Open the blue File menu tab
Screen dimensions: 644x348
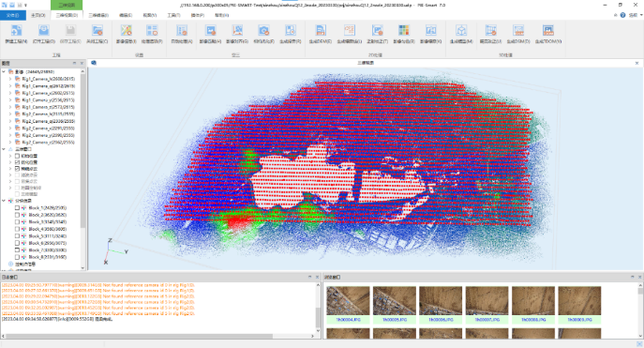[13, 15]
